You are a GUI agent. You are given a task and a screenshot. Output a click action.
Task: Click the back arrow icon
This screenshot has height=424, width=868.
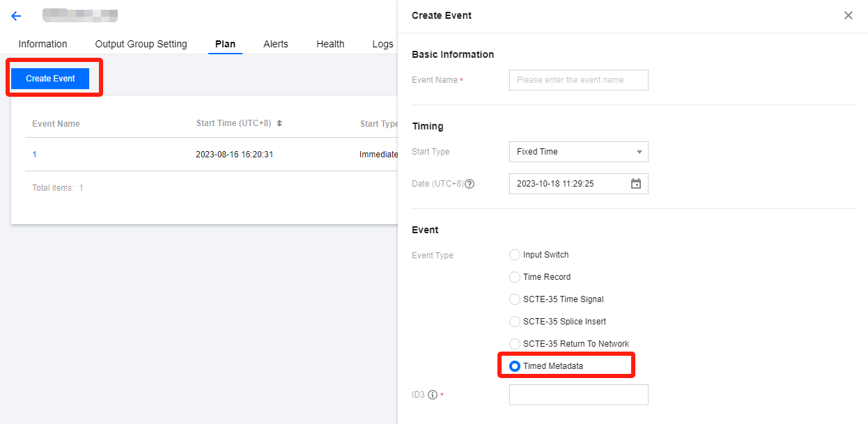coord(16,16)
